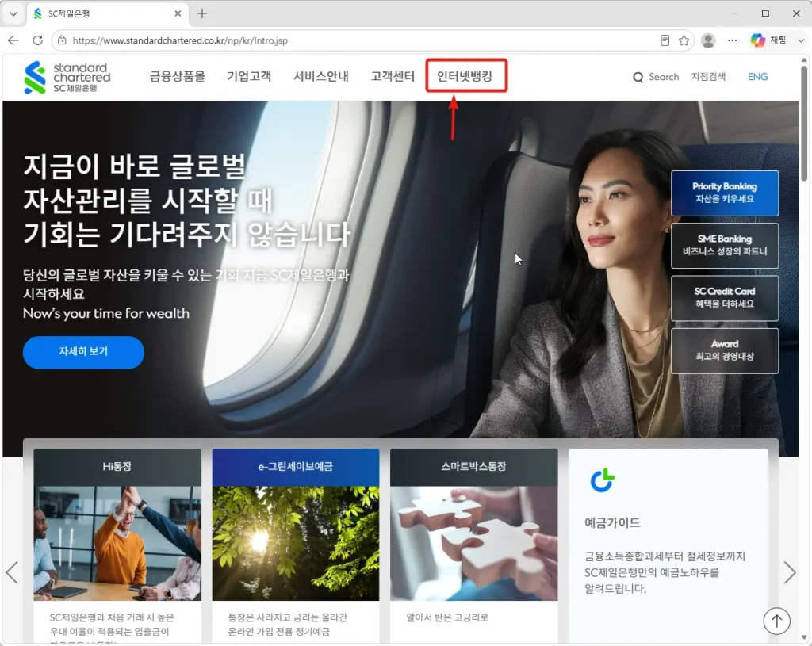This screenshot has width=812, height=646.
Task: Click the 스마트박스통장 card title
Action: 473,466
